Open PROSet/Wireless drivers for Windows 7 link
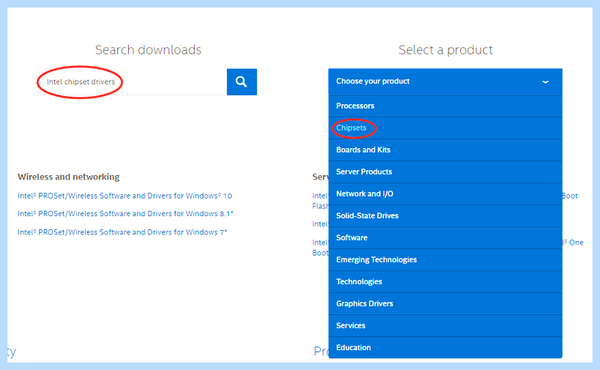The width and height of the screenshot is (600, 370). pos(122,232)
